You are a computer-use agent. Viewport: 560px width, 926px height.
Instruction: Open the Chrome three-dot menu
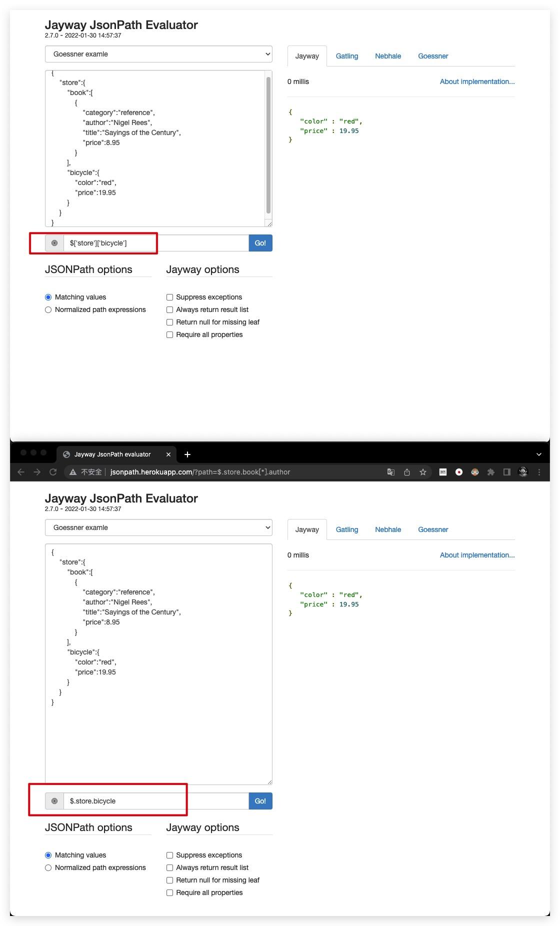click(539, 472)
